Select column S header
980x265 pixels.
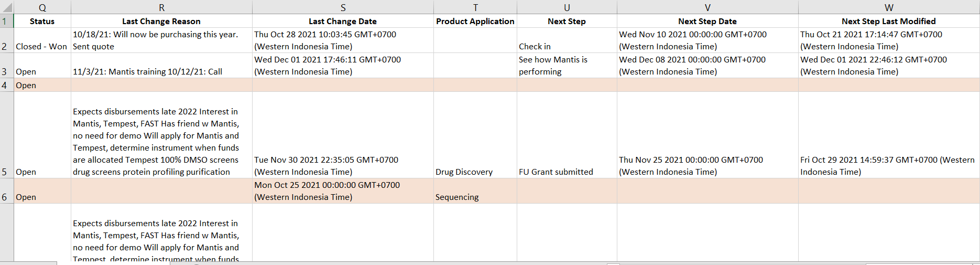point(343,7)
